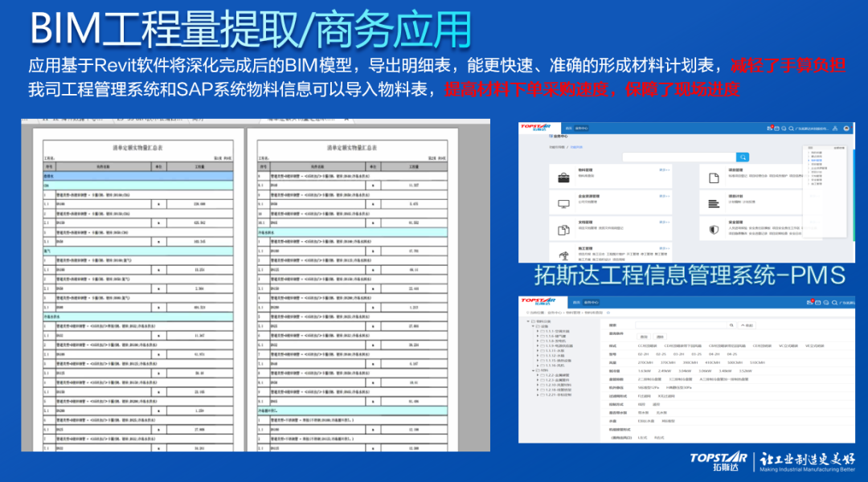Collapse the root 物料分类 tree node
868x482 pixels.
528,321
